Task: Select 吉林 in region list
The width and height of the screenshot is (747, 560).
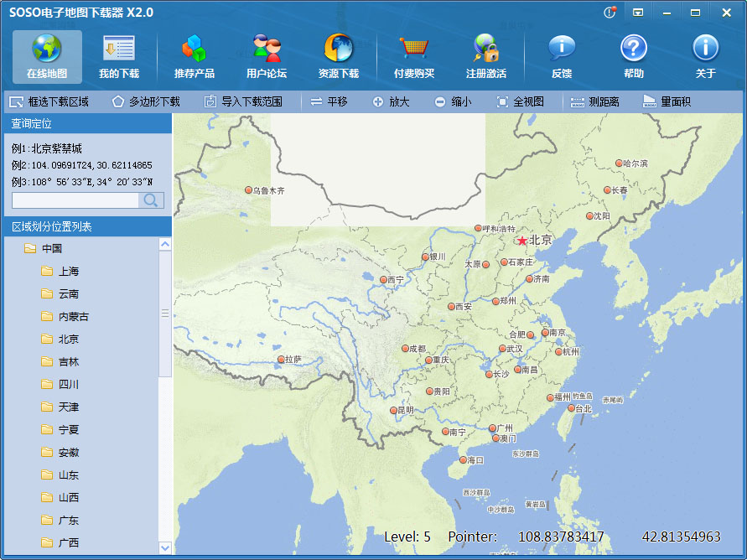Action: click(60, 362)
